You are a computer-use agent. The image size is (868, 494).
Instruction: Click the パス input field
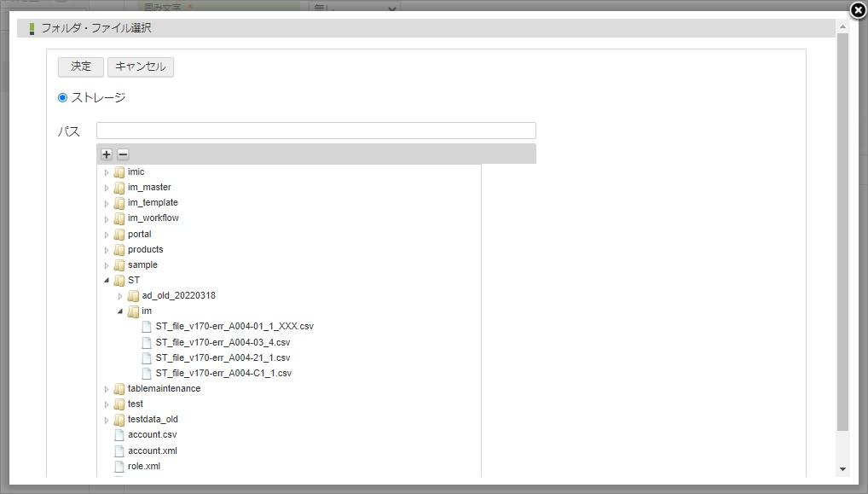pyautogui.click(x=315, y=131)
